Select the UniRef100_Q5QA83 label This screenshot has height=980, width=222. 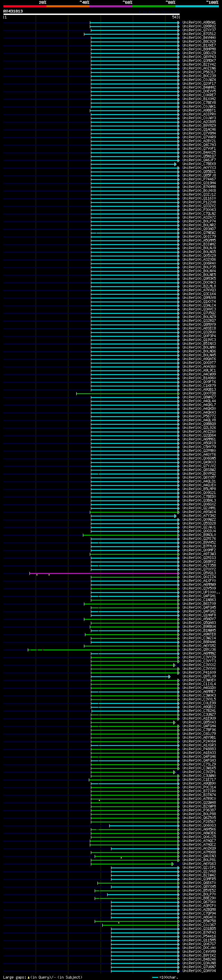[x=199, y=623]
